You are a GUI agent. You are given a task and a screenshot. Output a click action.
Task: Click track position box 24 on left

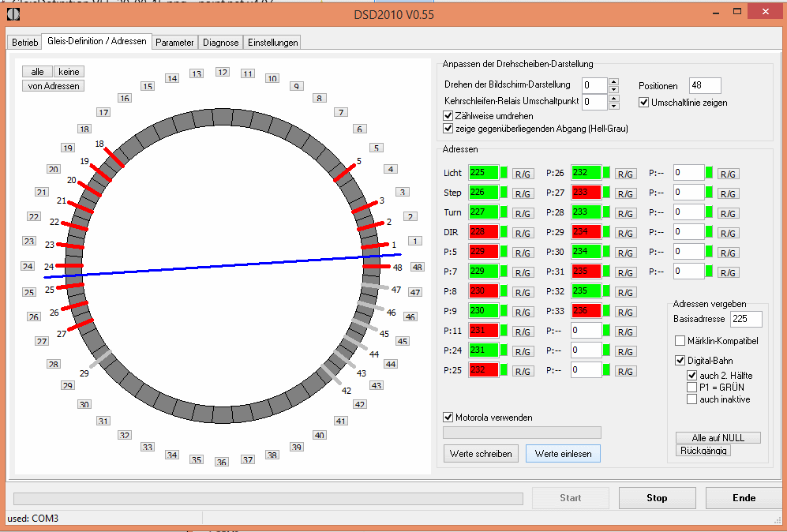point(28,266)
